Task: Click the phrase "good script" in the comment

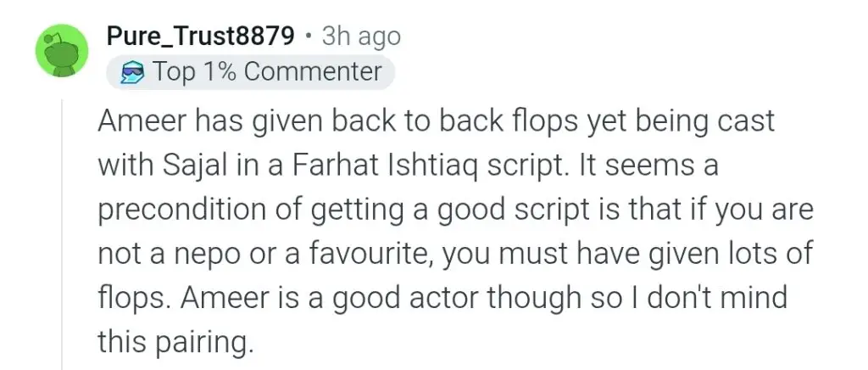Action: click(511, 210)
